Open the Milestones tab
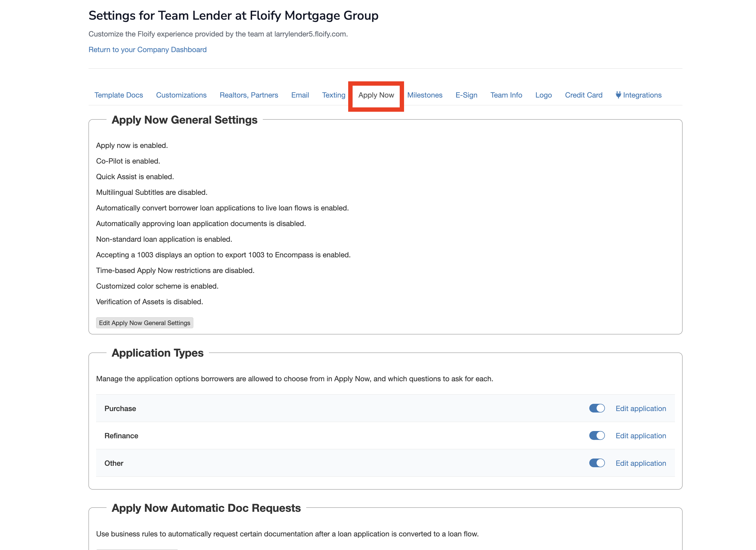The image size is (756, 550). [425, 95]
